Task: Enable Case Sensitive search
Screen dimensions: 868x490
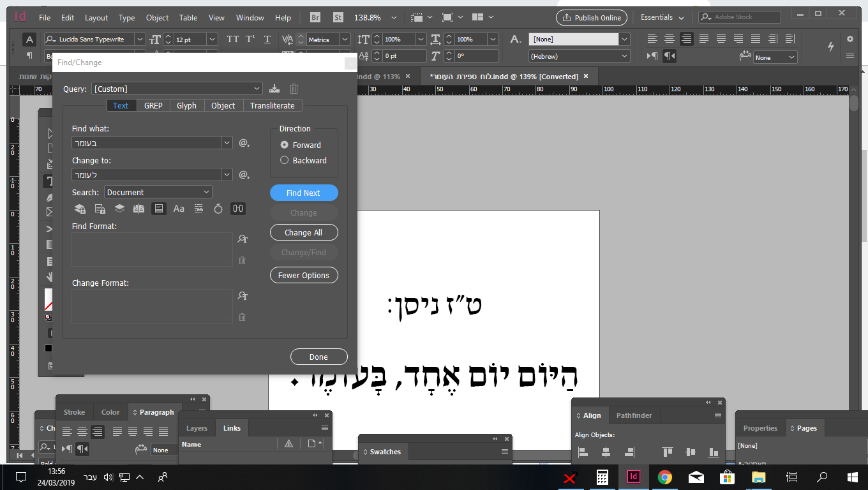Action: 179,208
